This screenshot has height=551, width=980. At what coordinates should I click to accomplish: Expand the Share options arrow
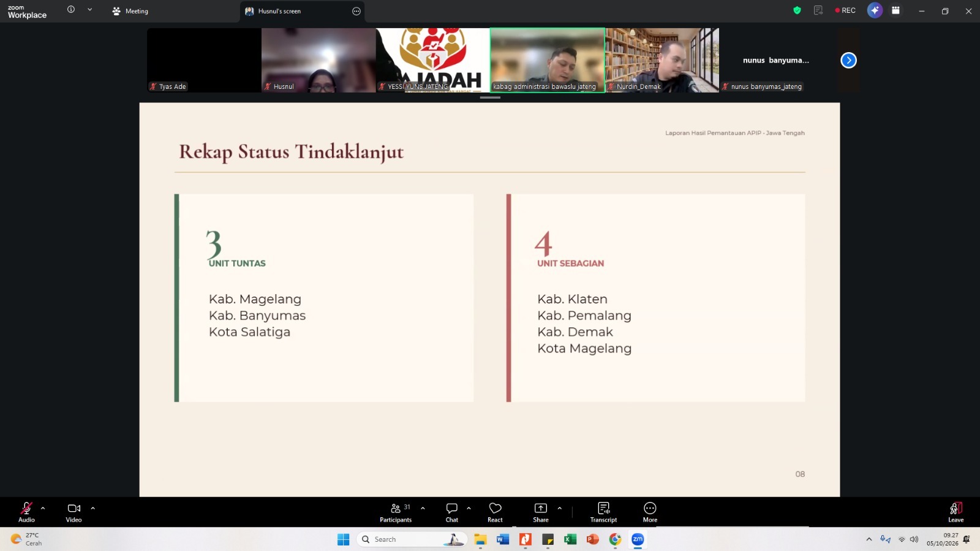coord(559,508)
